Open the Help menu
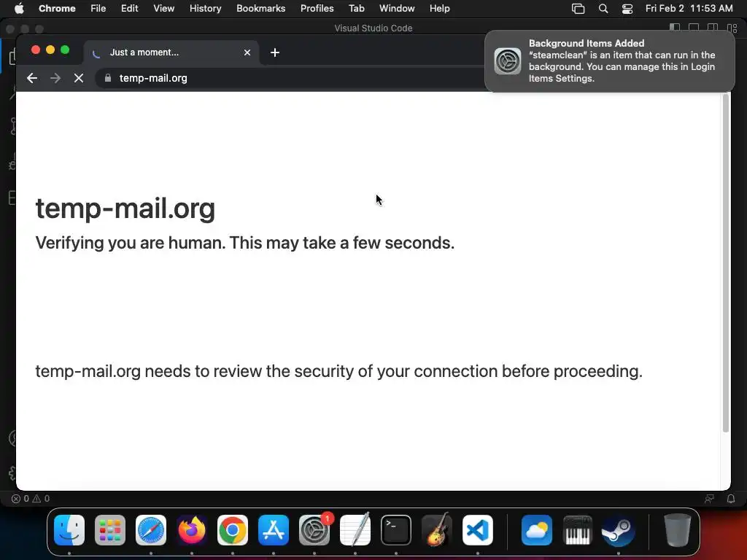Image resolution: width=747 pixels, height=560 pixels. pos(439,8)
